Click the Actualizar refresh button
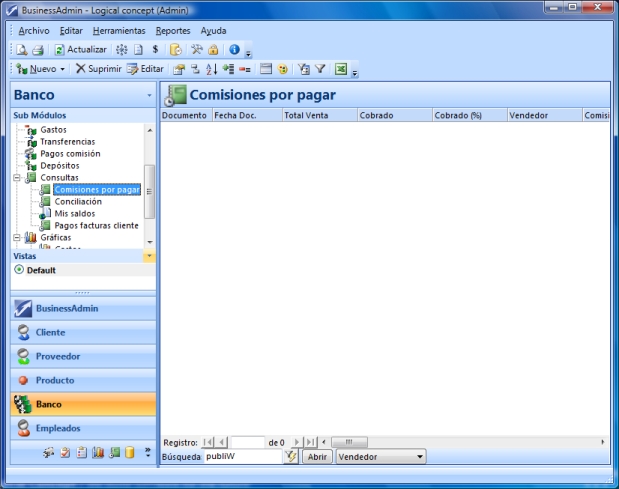This screenshot has width=619, height=489. tap(80, 49)
